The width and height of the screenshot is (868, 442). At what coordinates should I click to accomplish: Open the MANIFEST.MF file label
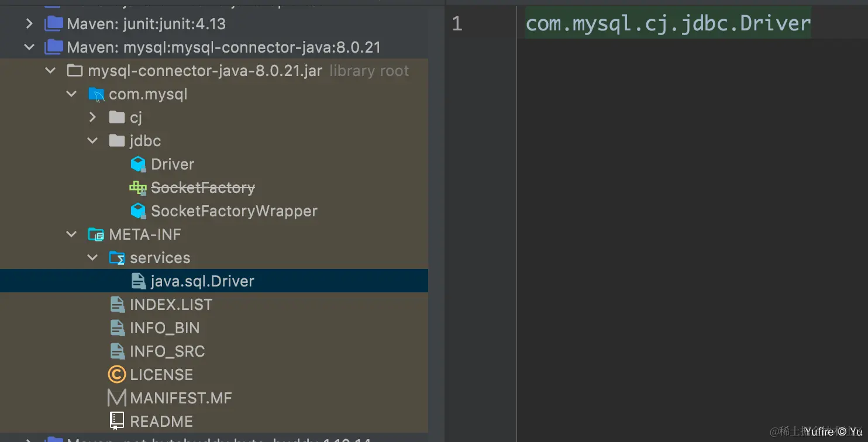[181, 398]
